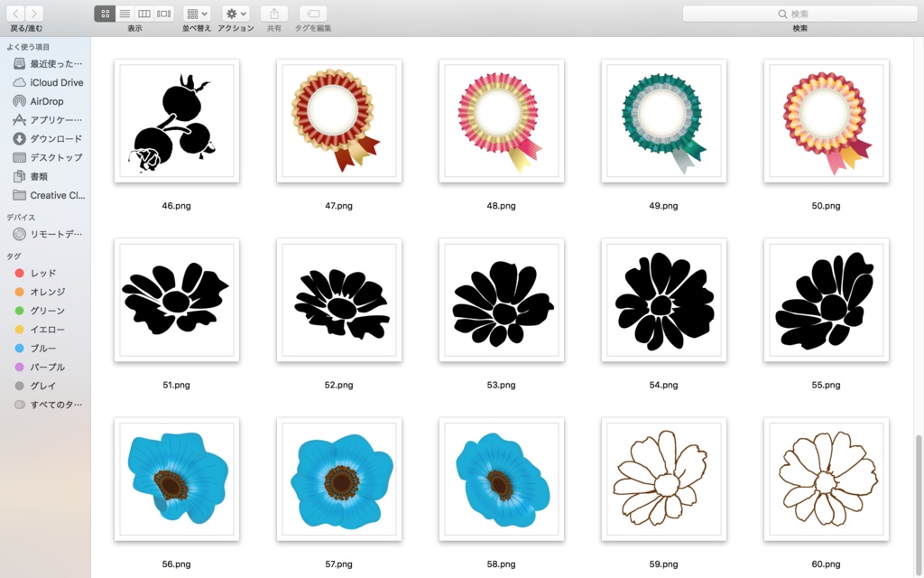
Task: Select 52.png flower silhouette thumbnail
Action: [x=339, y=300]
